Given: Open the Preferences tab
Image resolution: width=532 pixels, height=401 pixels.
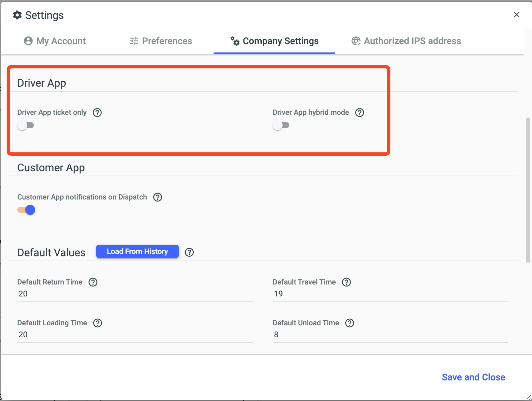Looking at the screenshot, I should pyautogui.click(x=161, y=41).
